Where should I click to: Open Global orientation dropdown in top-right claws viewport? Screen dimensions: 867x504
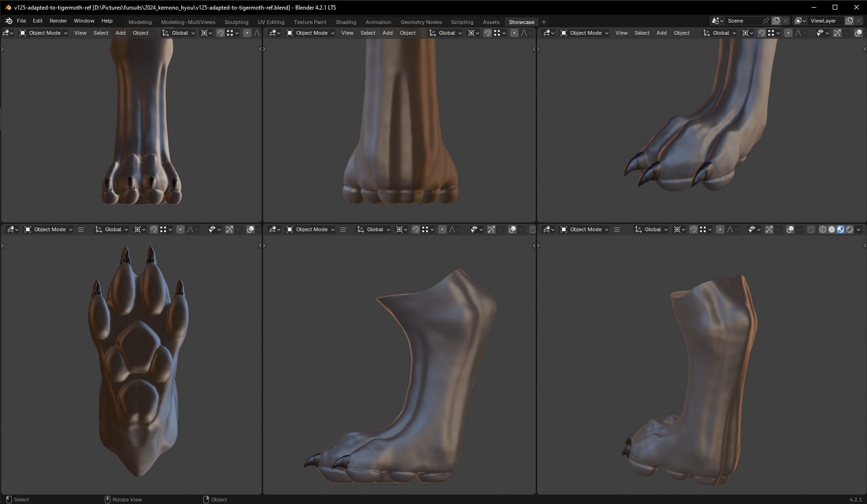[719, 33]
